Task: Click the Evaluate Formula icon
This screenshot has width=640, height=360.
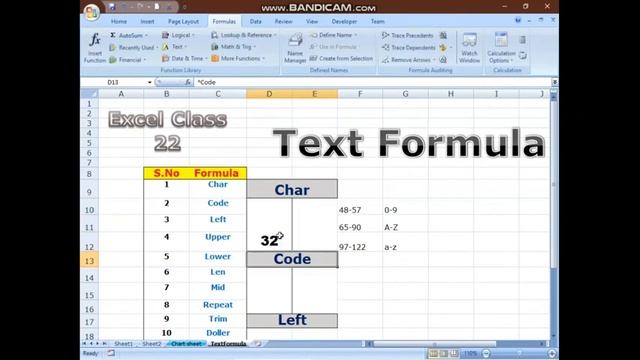Action: point(443,60)
